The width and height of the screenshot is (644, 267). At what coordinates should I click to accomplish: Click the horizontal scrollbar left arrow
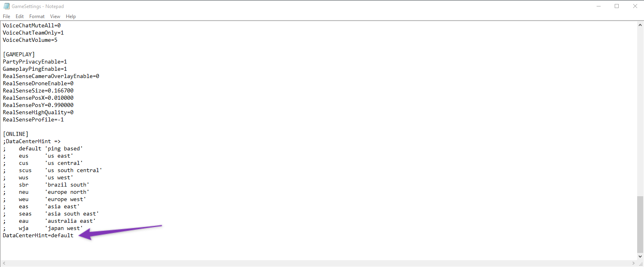point(4,263)
